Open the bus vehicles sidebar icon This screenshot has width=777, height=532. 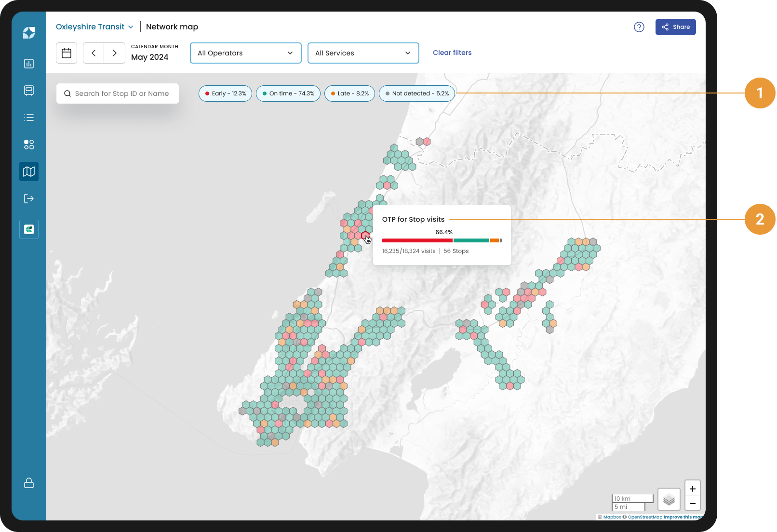coord(29,91)
